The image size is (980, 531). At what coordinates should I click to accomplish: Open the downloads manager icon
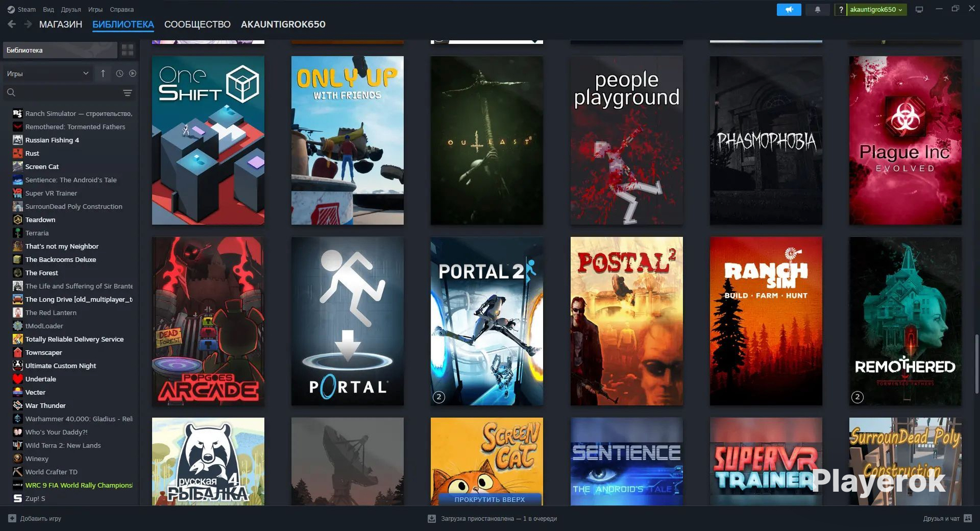pyautogui.click(x=432, y=519)
